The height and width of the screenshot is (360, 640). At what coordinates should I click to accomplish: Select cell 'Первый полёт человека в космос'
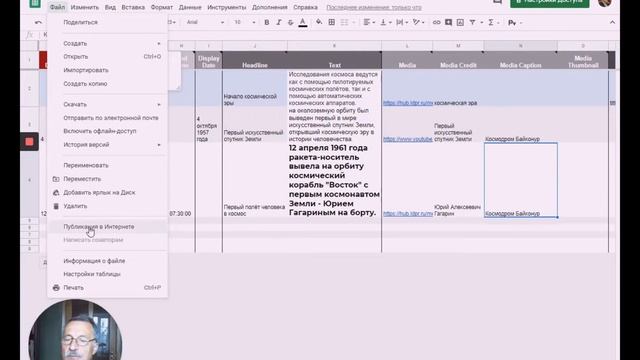[254, 180]
